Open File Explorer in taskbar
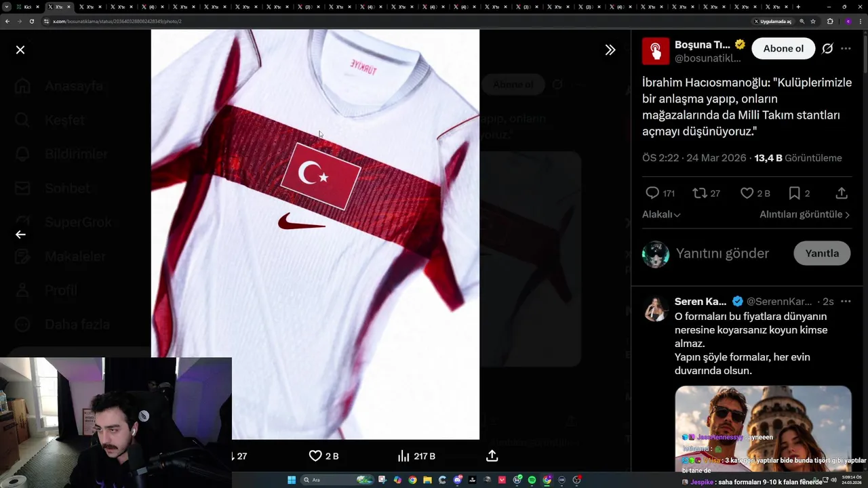Screen dimensions: 868x488 pyautogui.click(x=427, y=480)
